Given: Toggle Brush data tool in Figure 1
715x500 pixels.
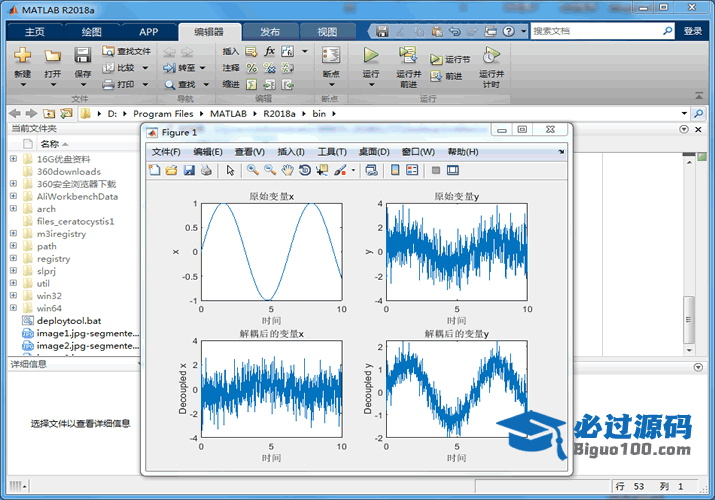Looking at the screenshot, I should click(x=340, y=170).
